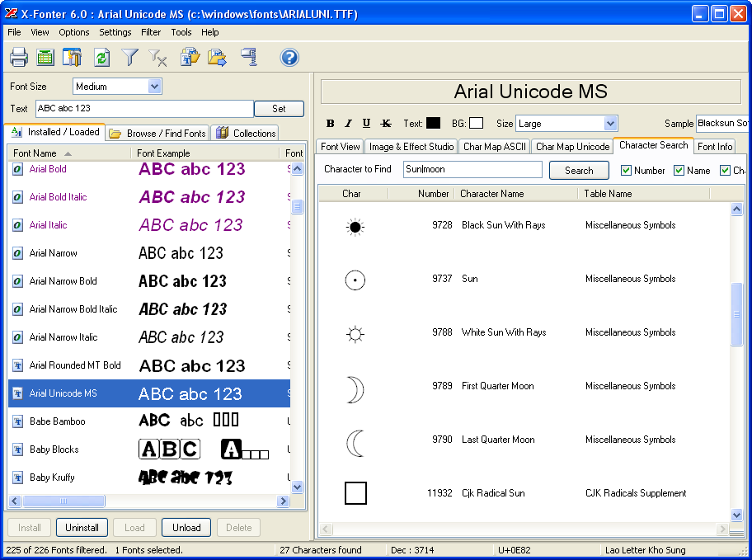752x560 pixels.
Task: Click the columns view toolbar icon
Action: pos(73,57)
